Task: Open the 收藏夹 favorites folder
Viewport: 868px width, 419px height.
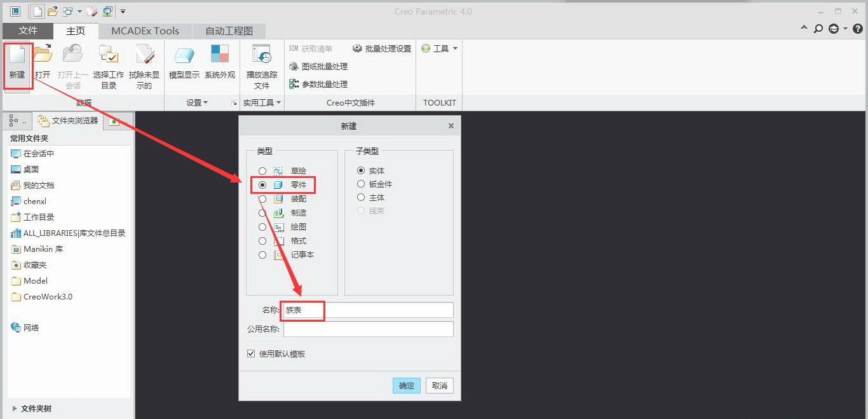Action: (x=29, y=264)
